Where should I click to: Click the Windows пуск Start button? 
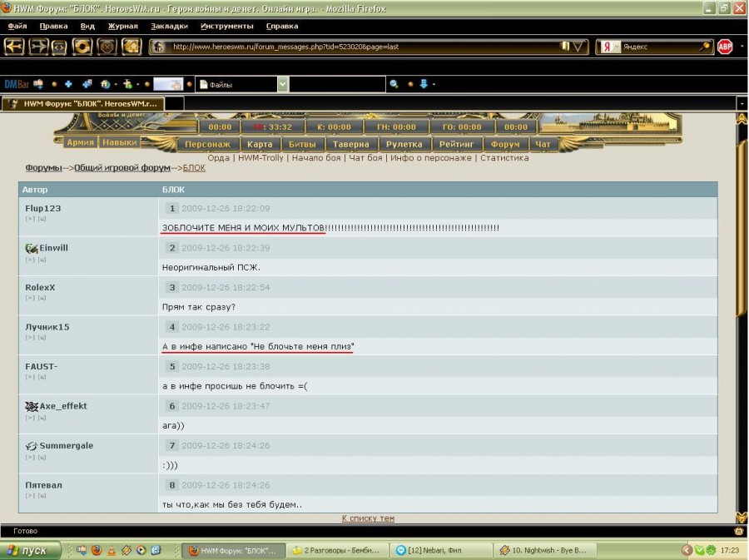[x=30, y=550]
